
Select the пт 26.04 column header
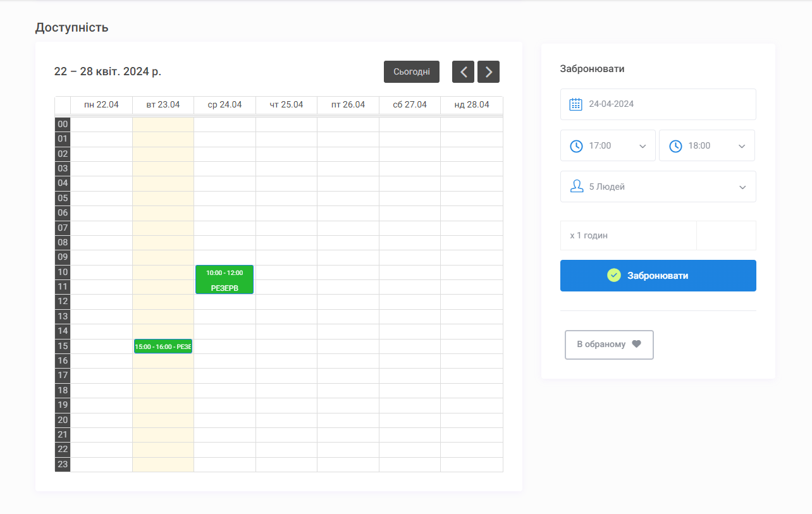coord(348,105)
